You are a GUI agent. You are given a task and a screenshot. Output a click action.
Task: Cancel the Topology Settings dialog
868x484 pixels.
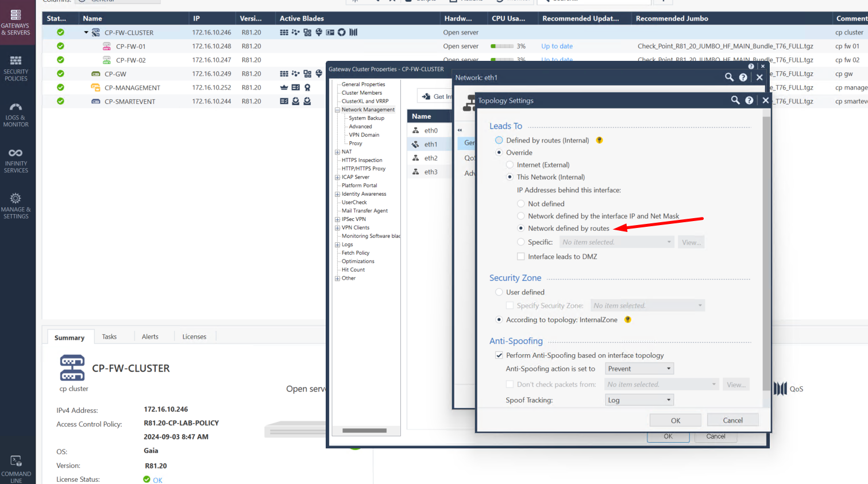(733, 420)
